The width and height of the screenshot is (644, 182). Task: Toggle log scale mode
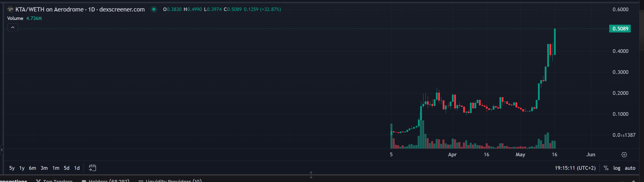617,168
